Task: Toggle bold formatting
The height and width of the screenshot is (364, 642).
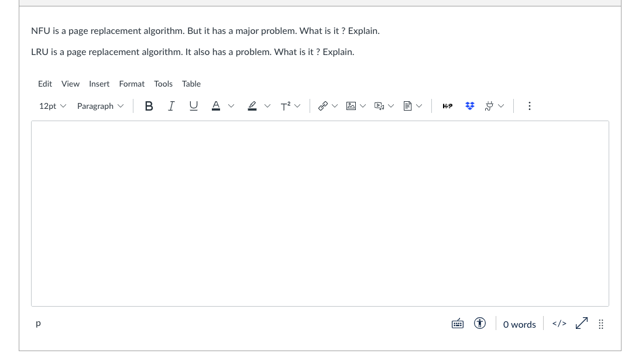Action: [149, 106]
